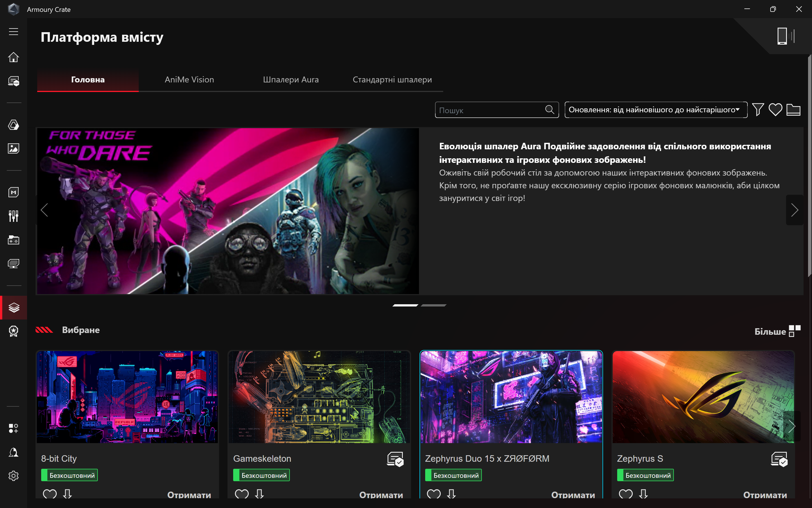Click the Платформа вмісту page title
The width and height of the screenshot is (812, 508).
(x=102, y=37)
